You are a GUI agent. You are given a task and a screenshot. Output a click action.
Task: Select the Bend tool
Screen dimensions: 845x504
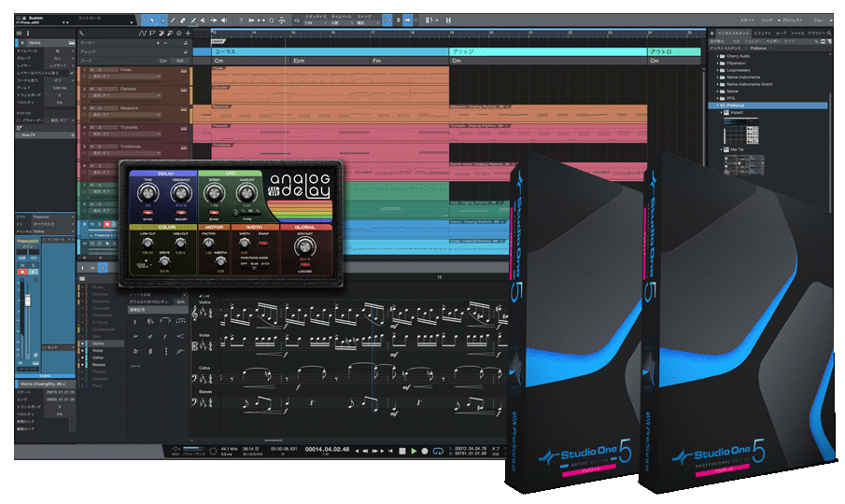pos(214,21)
